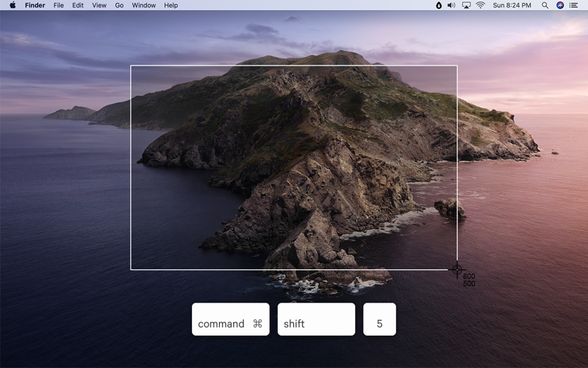Open the Window menu
This screenshot has height=368, width=588.
(x=144, y=5)
